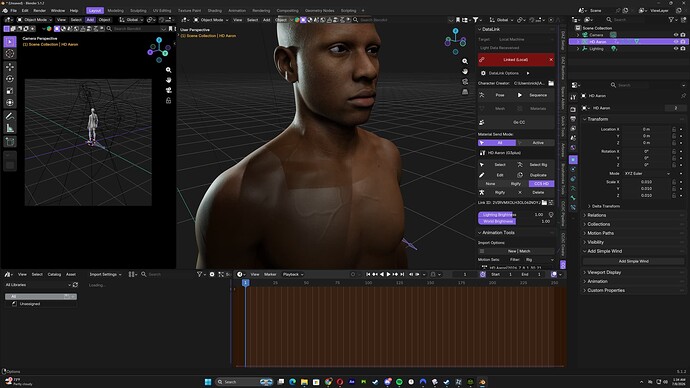Open the Object properties tab icon
Screen dimensions: 690x388
click(573, 160)
